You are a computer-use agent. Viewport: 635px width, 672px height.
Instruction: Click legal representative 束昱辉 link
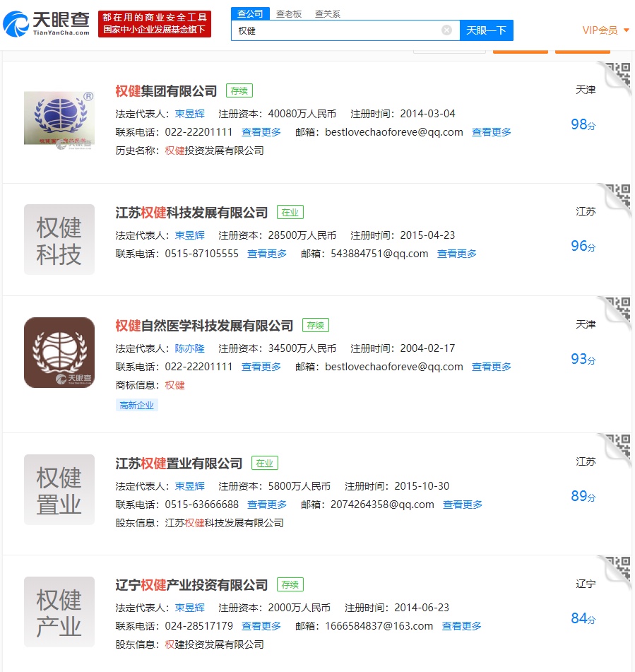189,113
